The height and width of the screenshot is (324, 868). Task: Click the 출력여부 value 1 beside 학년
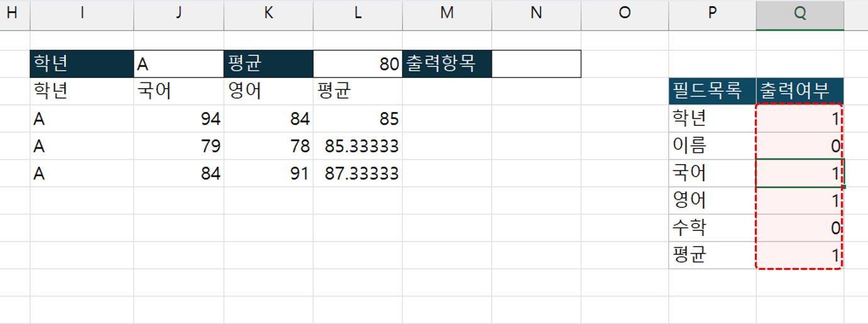(x=799, y=118)
